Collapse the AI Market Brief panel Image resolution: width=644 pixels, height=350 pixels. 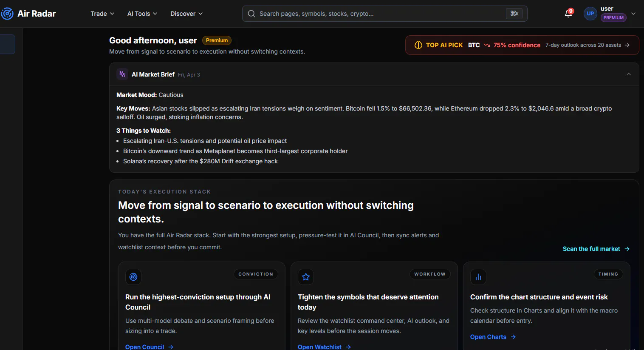tap(629, 74)
